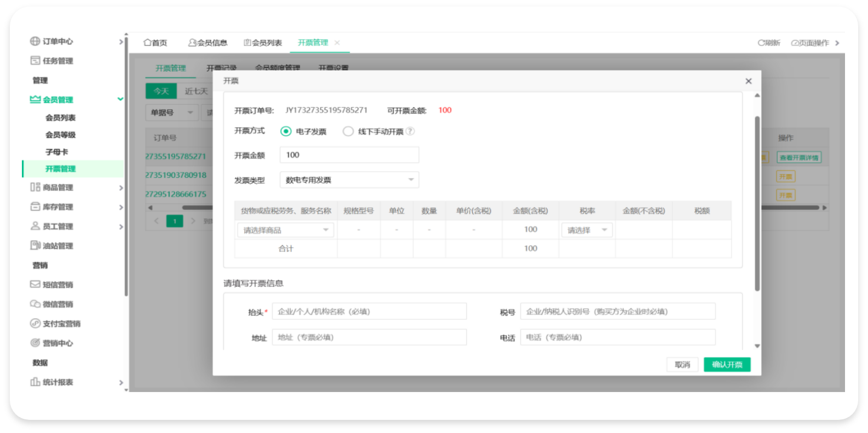
Task: Open the 请选择商品 dropdown
Action: coord(285,230)
